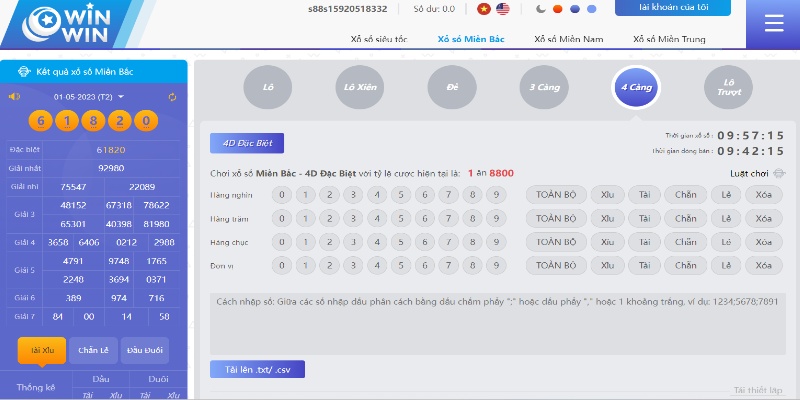The image size is (800, 400).
Task: Click the refresh results icon
Action: click(172, 97)
